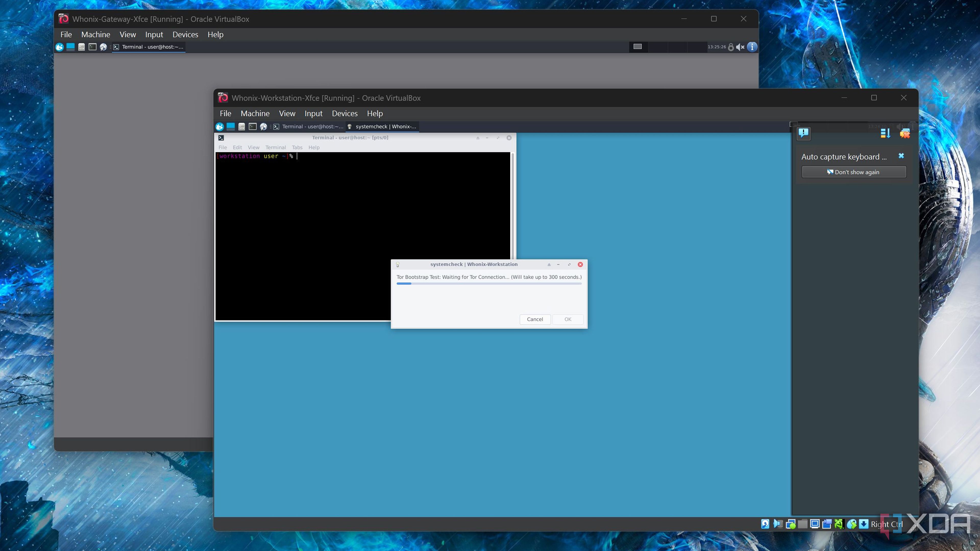Viewport: 980px width, 551px height.
Task: Click shared folders icon in VirtualBox status bar
Action: pyautogui.click(x=803, y=524)
